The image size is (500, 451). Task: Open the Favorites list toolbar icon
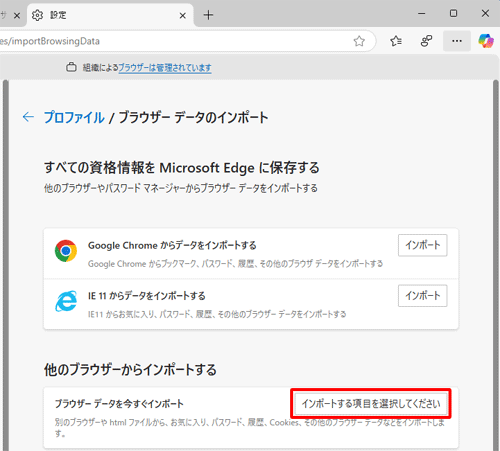[396, 41]
